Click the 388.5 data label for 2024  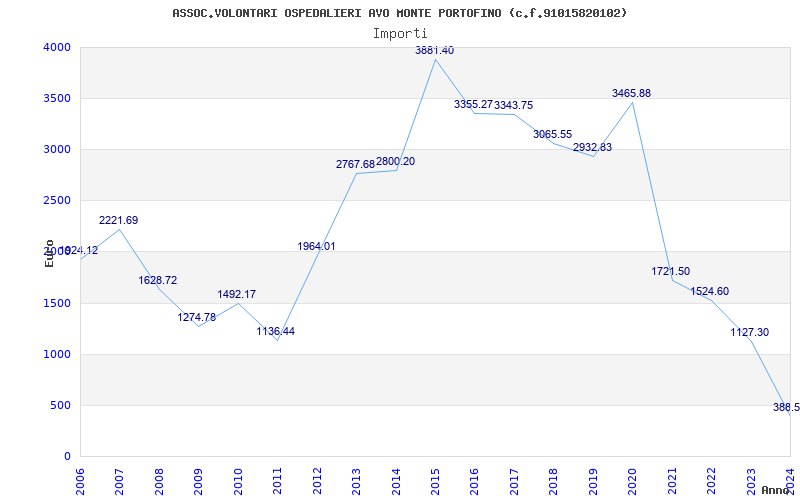[786, 407]
